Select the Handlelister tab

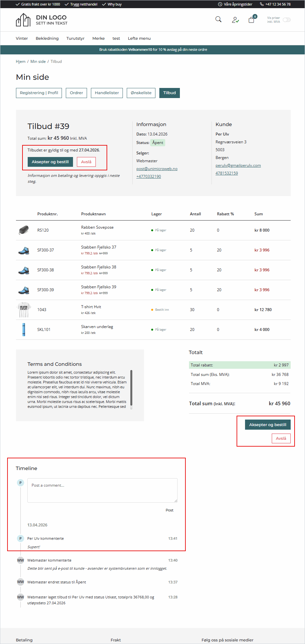[x=107, y=93]
